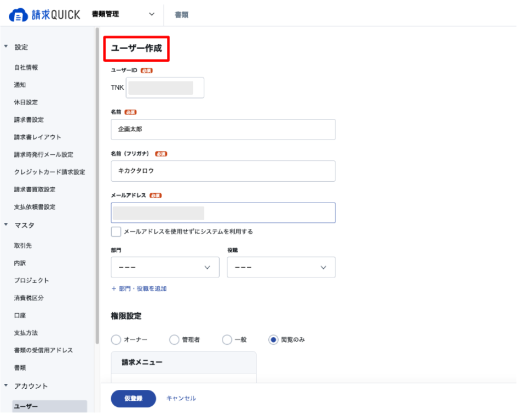Open the 部門 dropdown
Screen dimensions: 532x413
(x=165, y=268)
